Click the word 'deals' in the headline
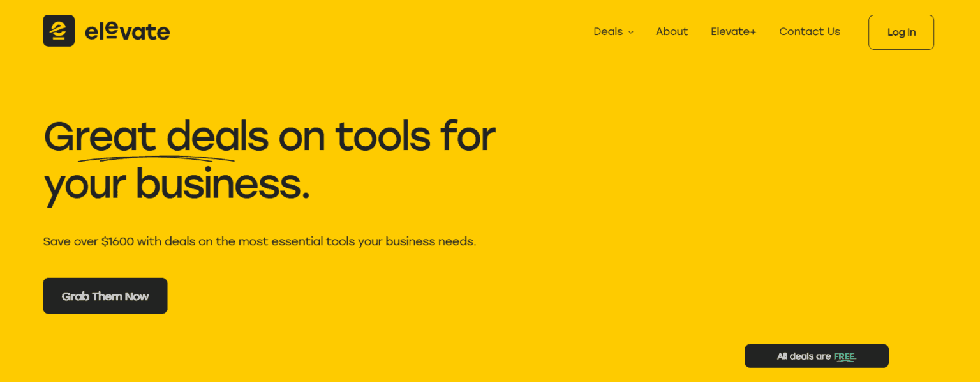This screenshot has width=980, height=382. (x=217, y=136)
